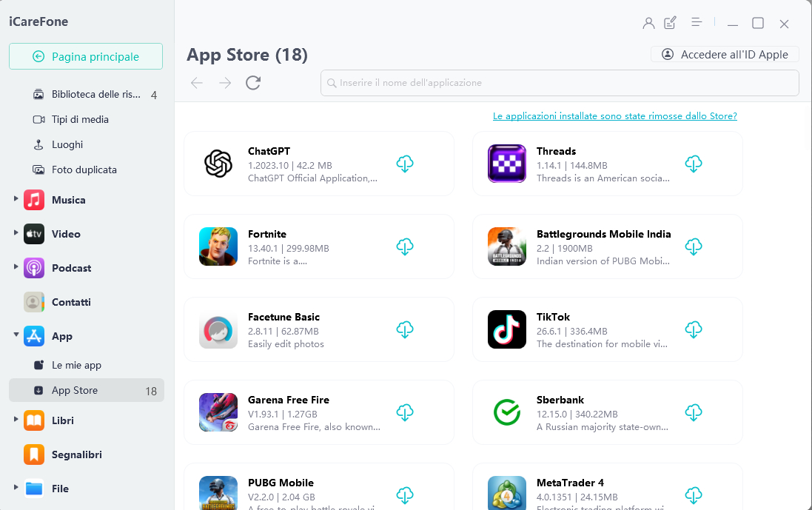Screen dimensions: 812x510
Task: Click the user profile icon in the titlebar
Action: [x=648, y=22]
